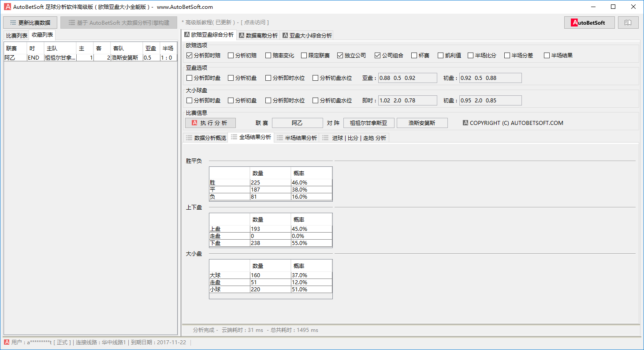
Task: Switch to the 比赛列表 tab
Action: pos(17,35)
